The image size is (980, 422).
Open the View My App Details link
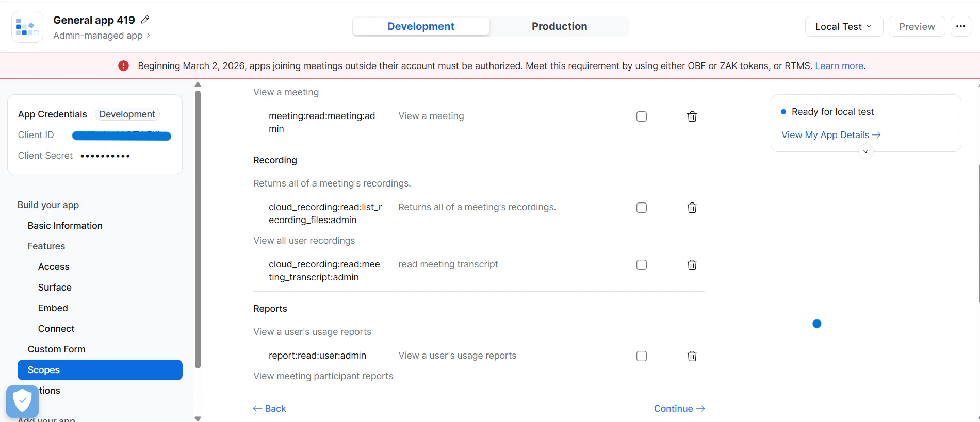tap(831, 135)
